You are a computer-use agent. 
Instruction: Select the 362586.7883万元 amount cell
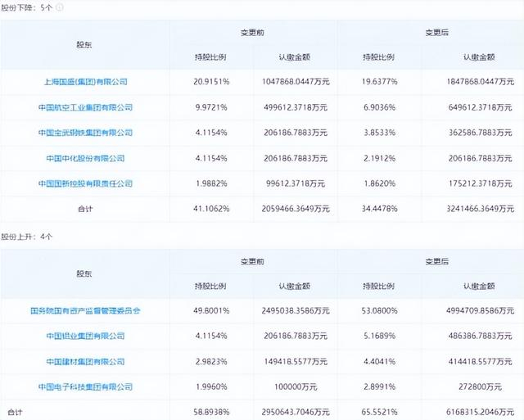481,133
